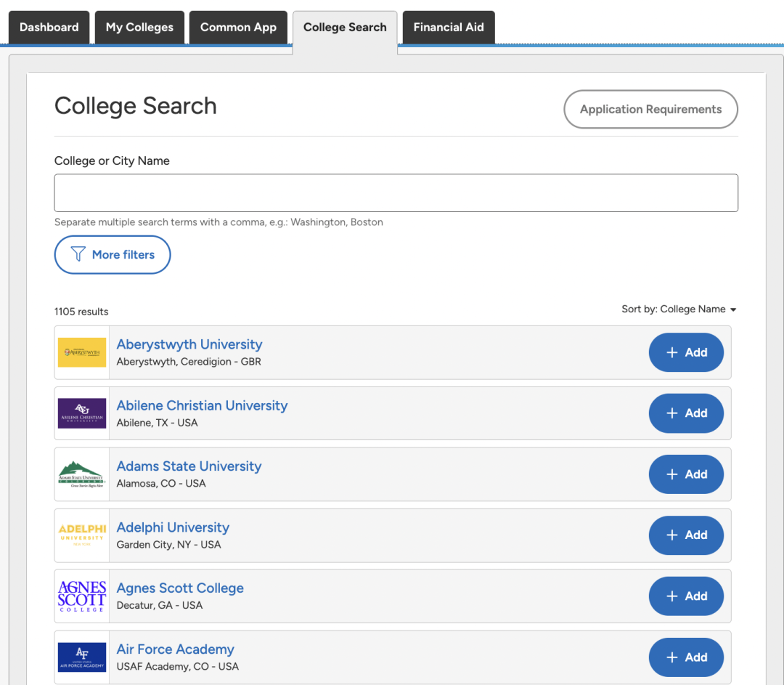Expand the Sort by College Name dropdown
This screenshot has height=685, width=784.
tap(679, 309)
